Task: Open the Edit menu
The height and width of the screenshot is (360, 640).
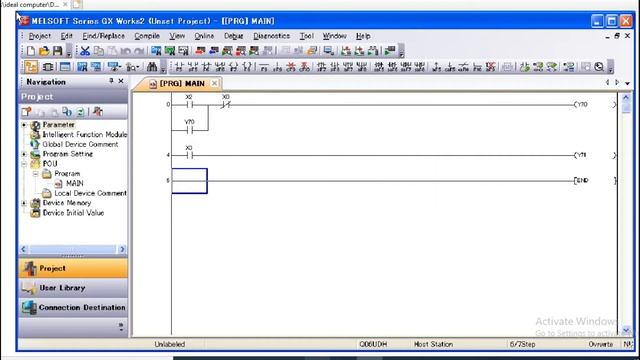Action: coord(67,36)
